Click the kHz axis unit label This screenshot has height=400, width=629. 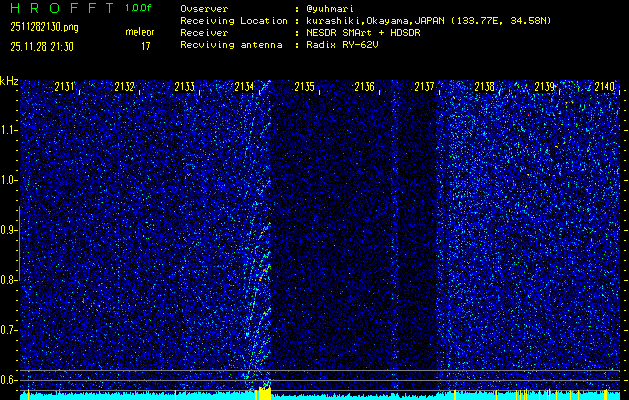tap(9, 81)
